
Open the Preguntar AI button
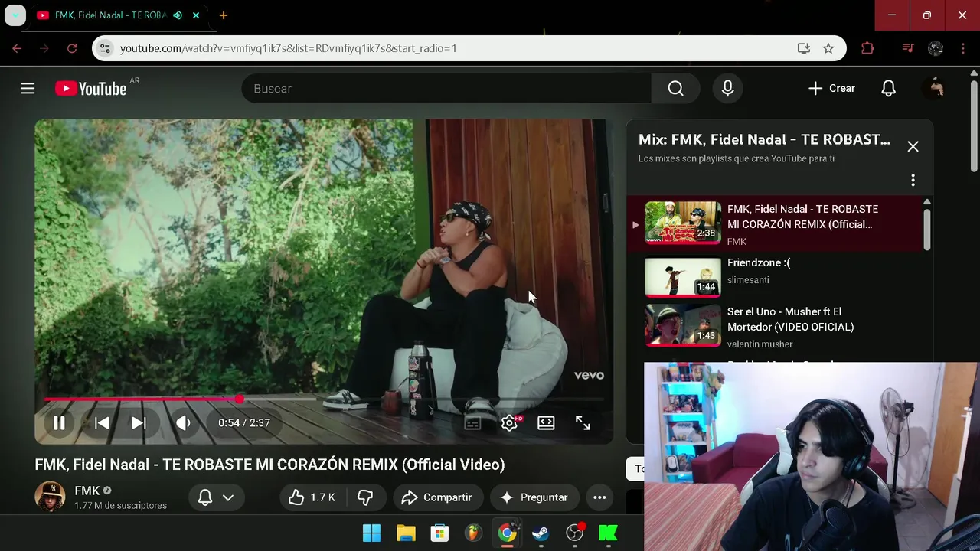[x=534, y=497]
